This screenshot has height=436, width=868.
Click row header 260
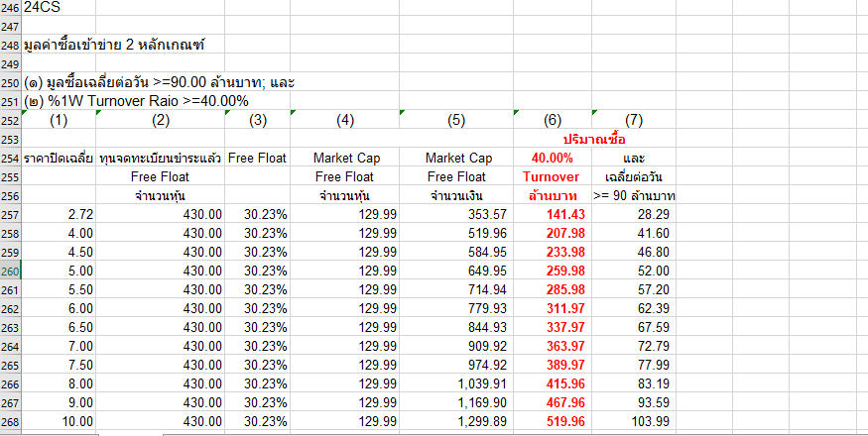pyautogui.click(x=11, y=272)
